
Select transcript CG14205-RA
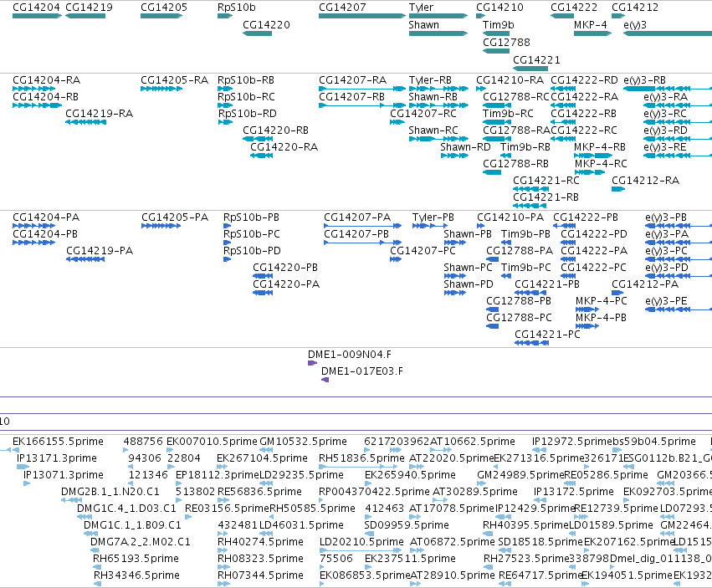174,80
